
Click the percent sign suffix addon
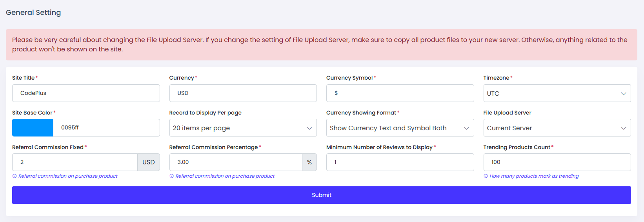tap(309, 162)
